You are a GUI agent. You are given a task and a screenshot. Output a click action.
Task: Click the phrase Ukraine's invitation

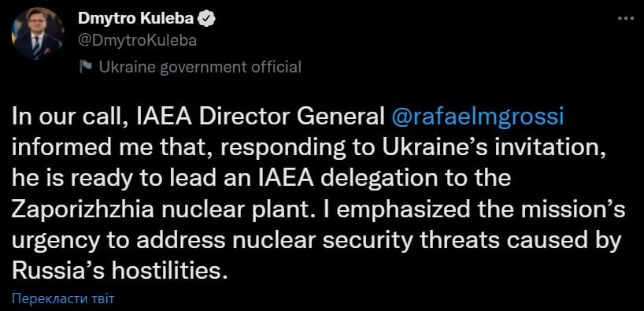coord(494,148)
